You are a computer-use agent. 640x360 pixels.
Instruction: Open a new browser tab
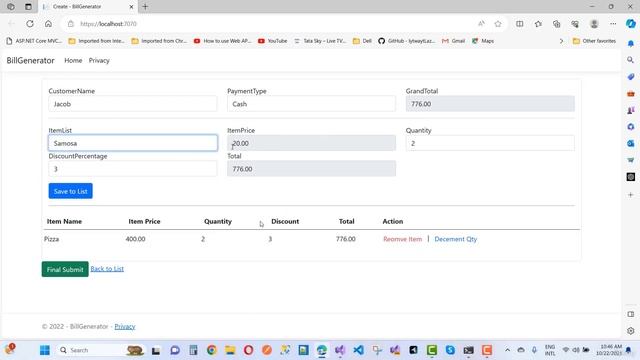[145, 7]
